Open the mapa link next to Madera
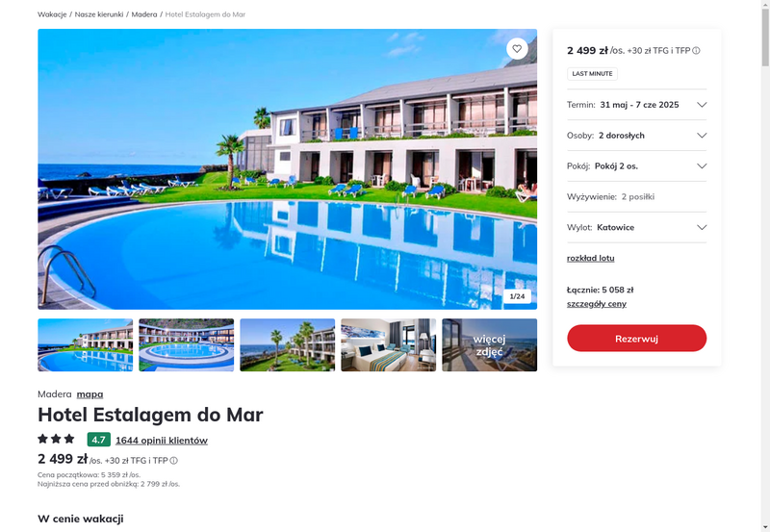This screenshot has width=770, height=532. pyautogui.click(x=90, y=394)
